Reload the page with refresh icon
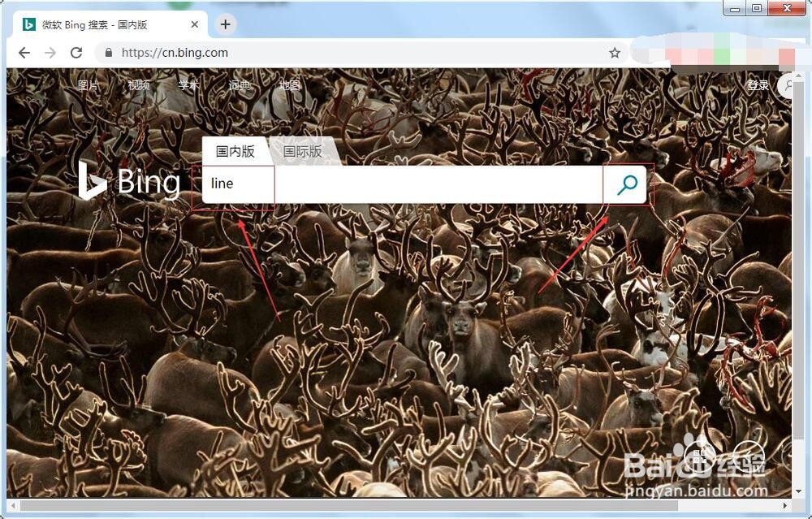 click(x=76, y=52)
